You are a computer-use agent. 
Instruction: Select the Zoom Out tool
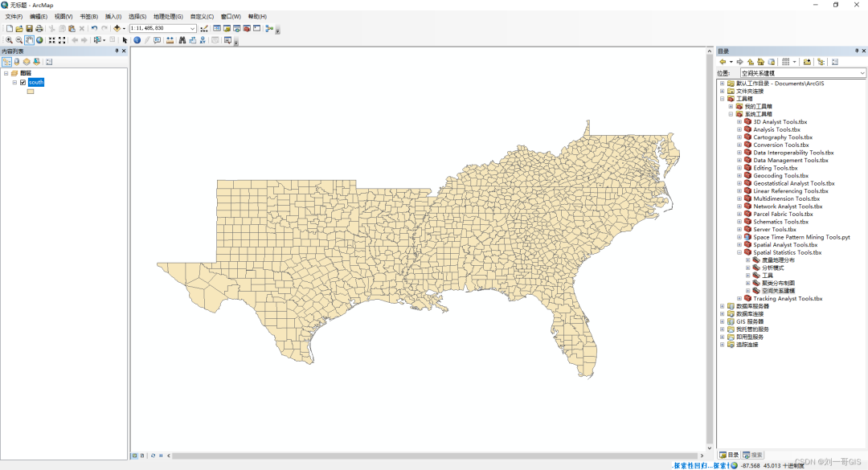pyautogui.click(x=18, y=40)
